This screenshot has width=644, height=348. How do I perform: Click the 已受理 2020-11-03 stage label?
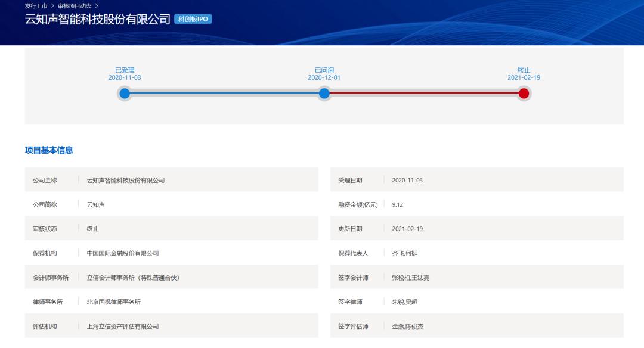(125, 74)
